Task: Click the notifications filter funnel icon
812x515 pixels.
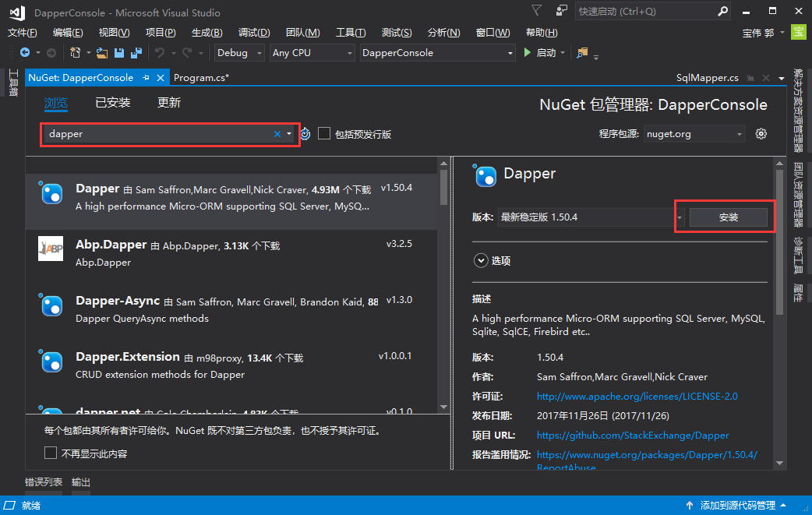Action: pyautogui.click(x=536, y=11)
